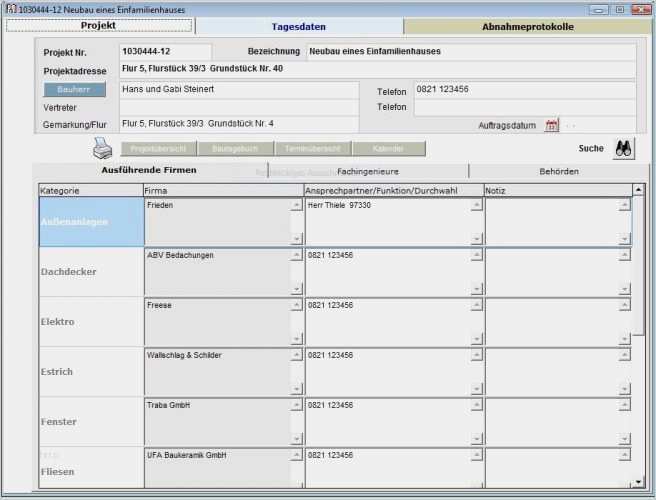
Task: Open the Auftragsdatum calendar picker icon
Action: 551,125
